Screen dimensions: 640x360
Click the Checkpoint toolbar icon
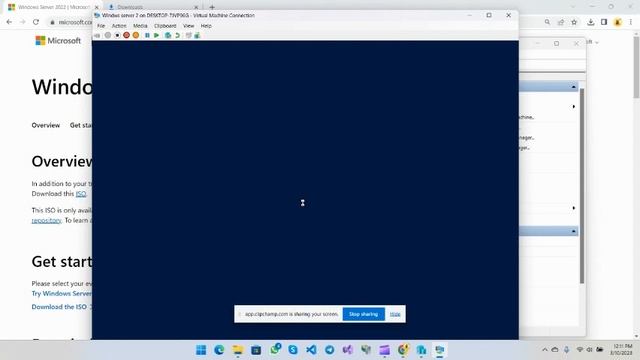[168, 36]
